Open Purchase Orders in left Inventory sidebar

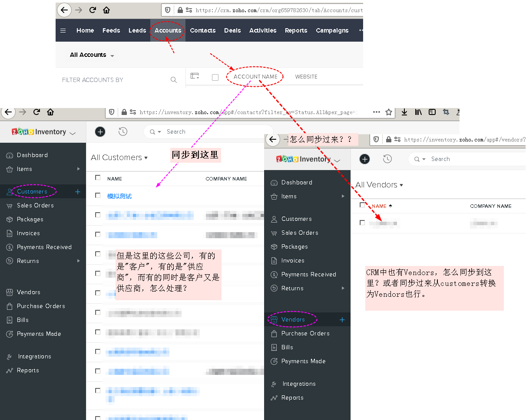click(41, 306)
